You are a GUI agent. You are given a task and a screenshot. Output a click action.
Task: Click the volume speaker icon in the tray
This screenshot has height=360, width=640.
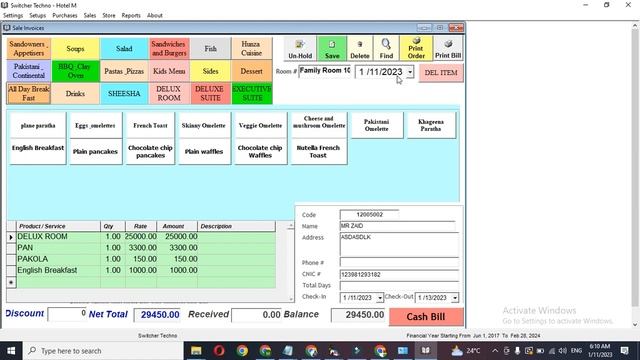(562, 351)
